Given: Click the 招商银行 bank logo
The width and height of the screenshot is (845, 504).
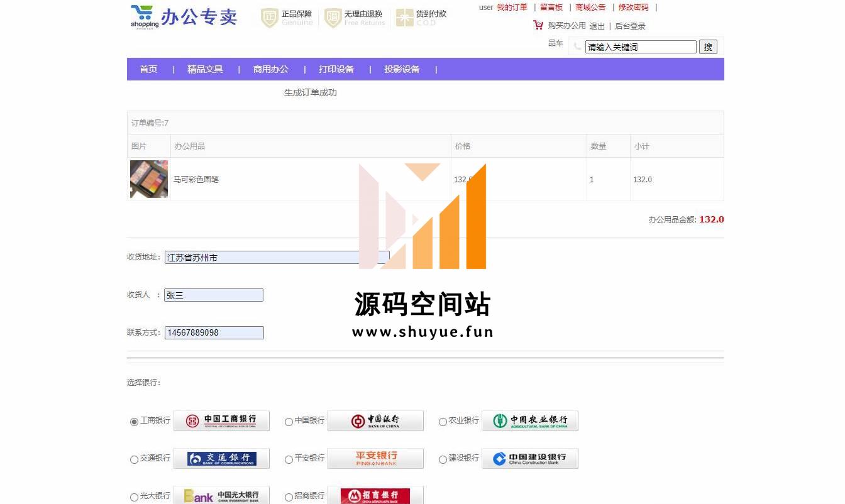Looking at the screenshot, I should [x=375, y=495].
